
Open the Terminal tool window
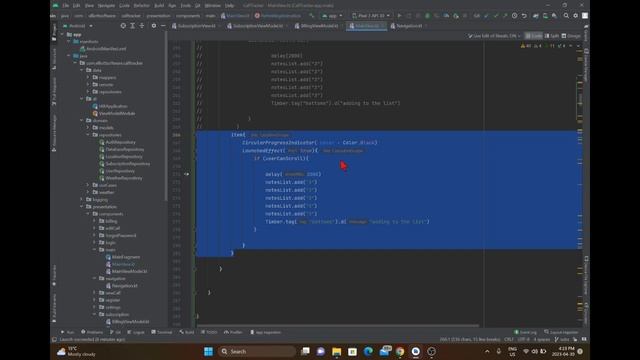tap(162, 332)
